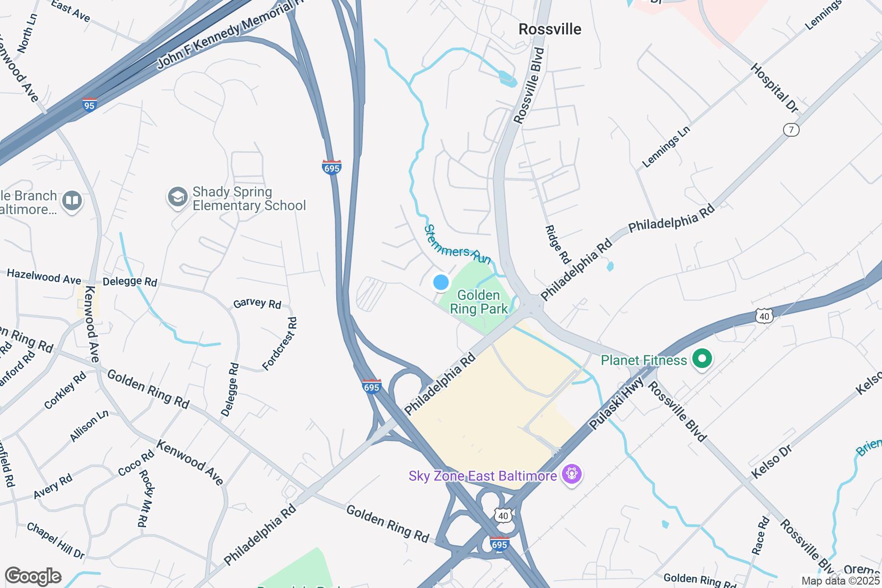Select the Golden Ring Park label
This screenshot has width=882, height=588.
tap(479, 302)
